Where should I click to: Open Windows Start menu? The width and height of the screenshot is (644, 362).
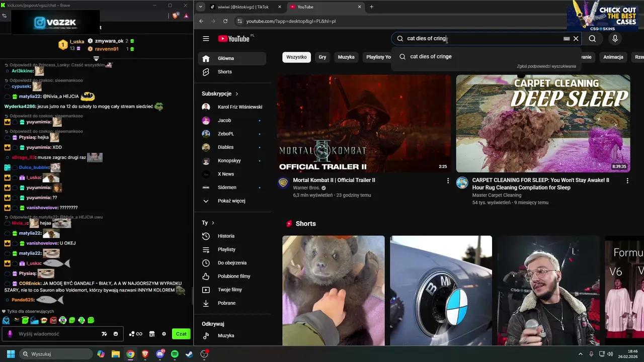10,354
